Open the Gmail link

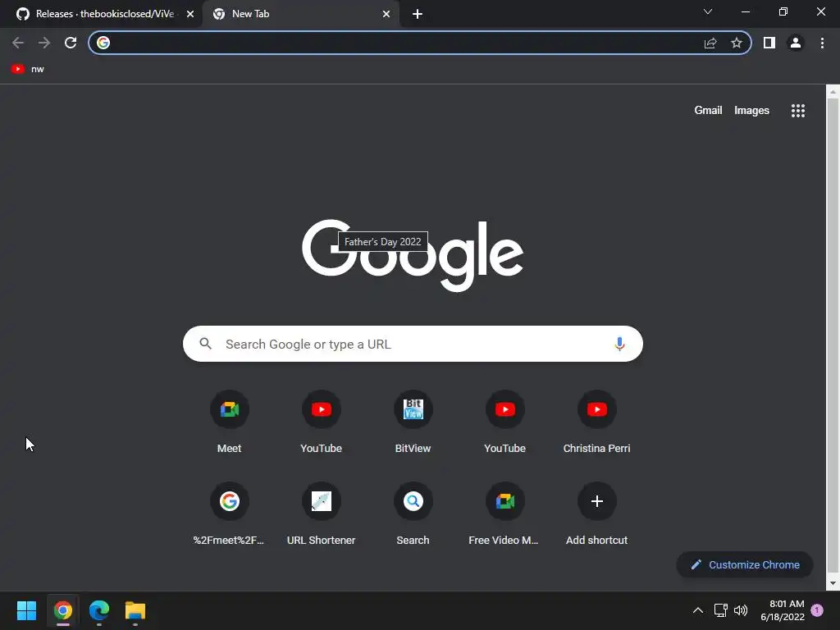click(x=708, y=111)
